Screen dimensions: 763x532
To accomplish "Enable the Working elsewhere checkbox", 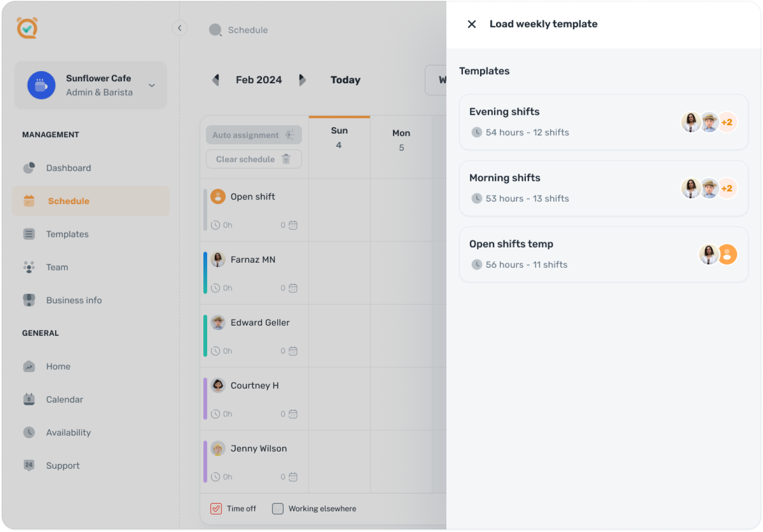I will [278, 508].
